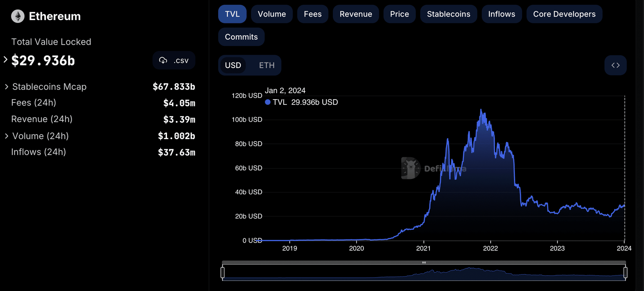Toggle the Stablecoins chart
The width and height of the screenshot is (644, 291).
[x=448, y=14]
